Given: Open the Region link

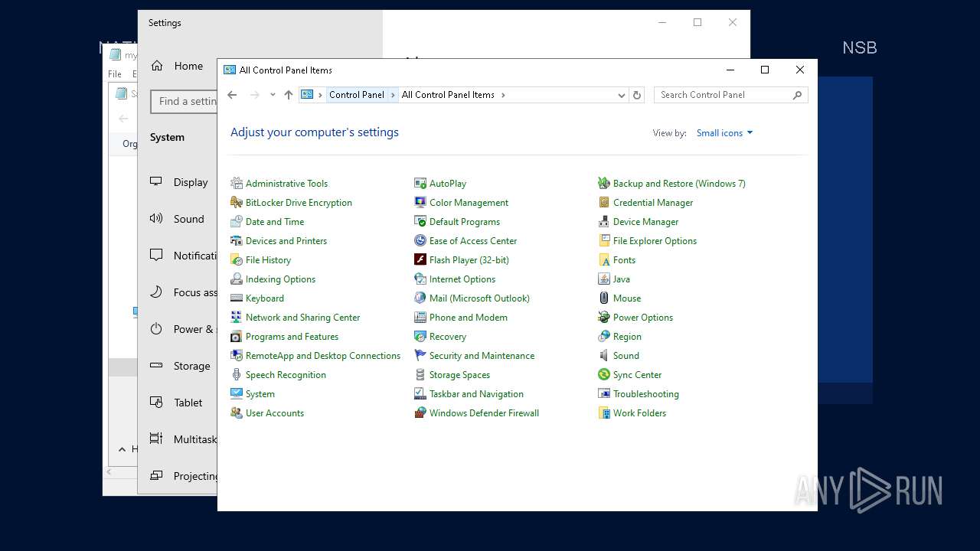Looking at the screenshot, I should (627, 337).
